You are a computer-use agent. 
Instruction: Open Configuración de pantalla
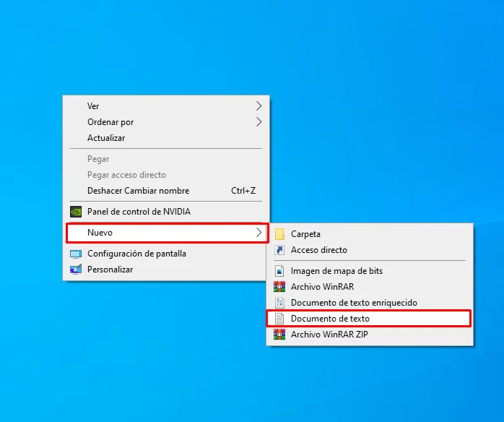click(166, 254)
